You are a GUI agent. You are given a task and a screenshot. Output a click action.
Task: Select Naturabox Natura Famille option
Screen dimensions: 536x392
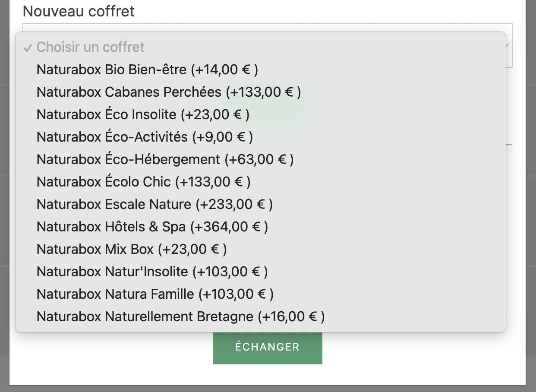[155, 294]
